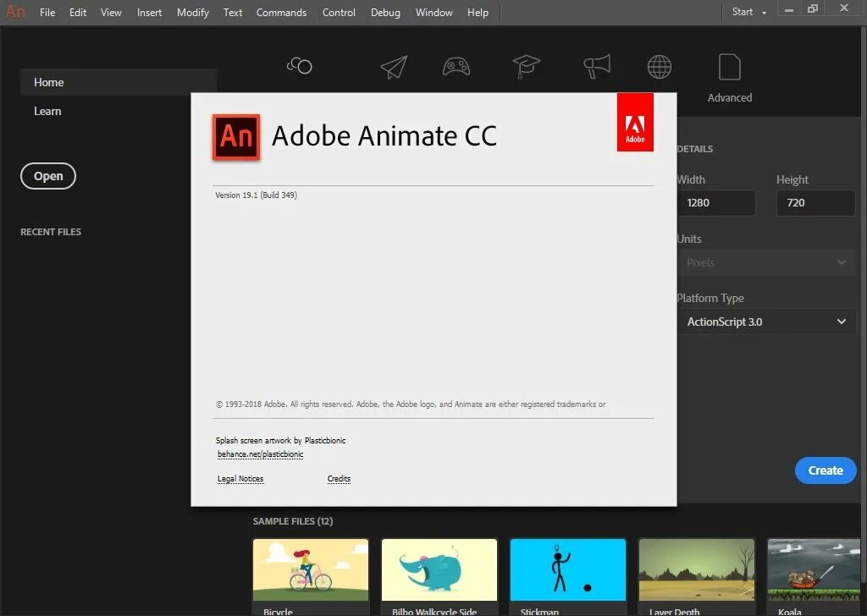Select the Ads megaphone preset icon

click(x=597, y=66)
